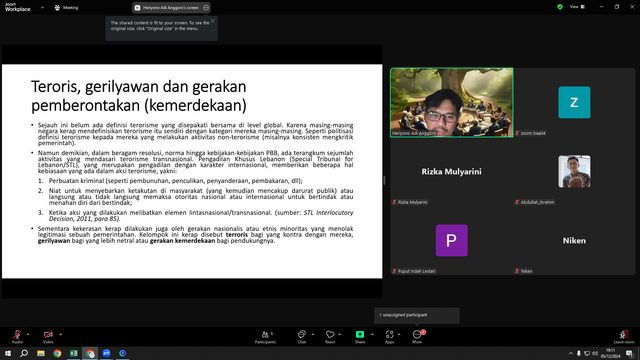Open volume control in the system tray
The height and width of the screenshot is (360, 640).
pos(595,353)
